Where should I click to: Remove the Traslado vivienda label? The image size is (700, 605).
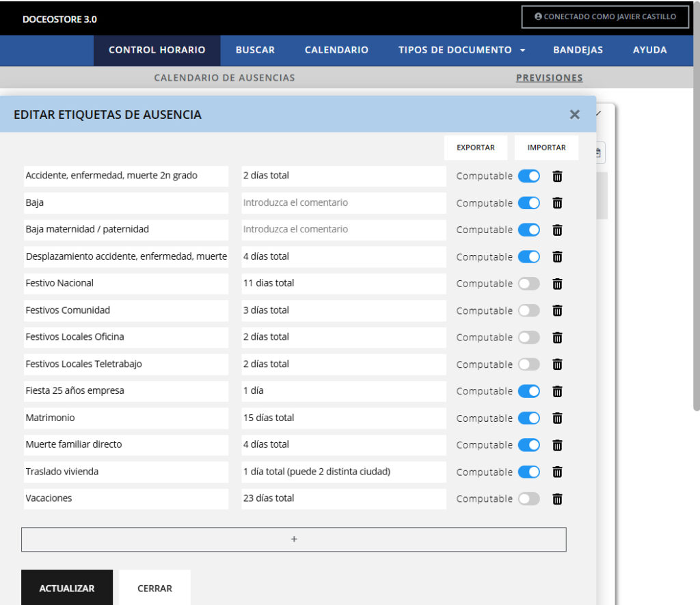click(557, 472)
